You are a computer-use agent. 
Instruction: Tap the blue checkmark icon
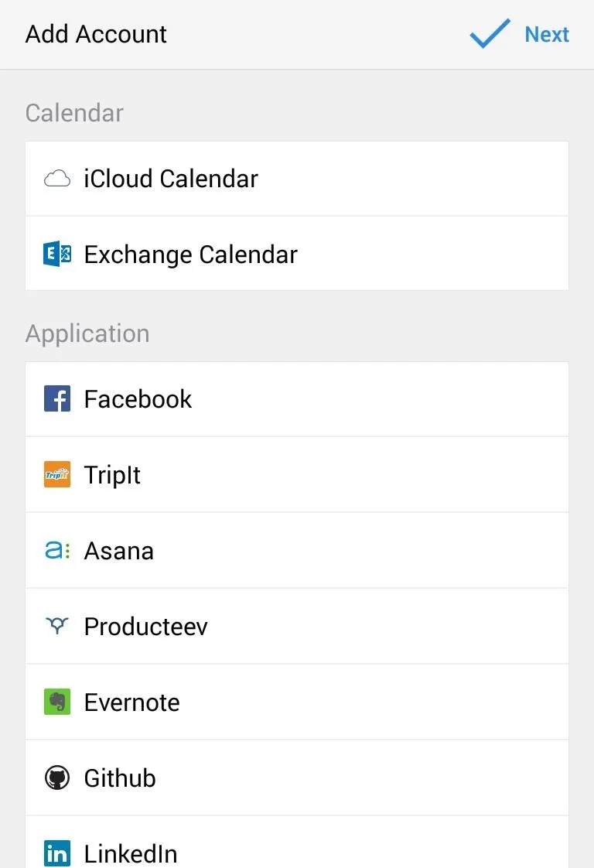tap(490, 33)
